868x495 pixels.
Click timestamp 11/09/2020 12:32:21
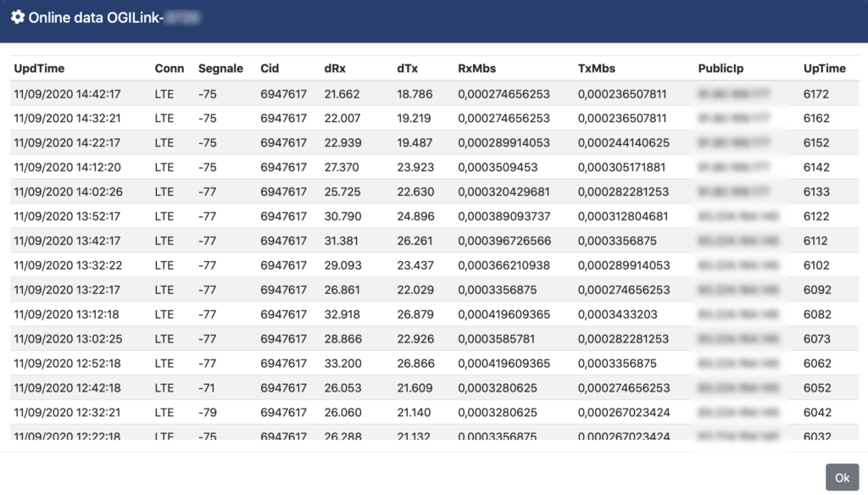(67, 413)
